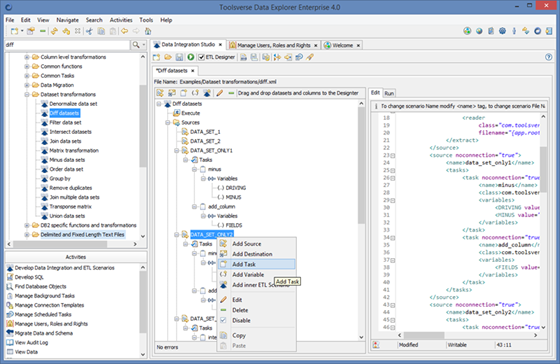Select the Execute node in scenario tree
Image resolution: width=560 pixels, height=364 pixels.
coord(190,113)
